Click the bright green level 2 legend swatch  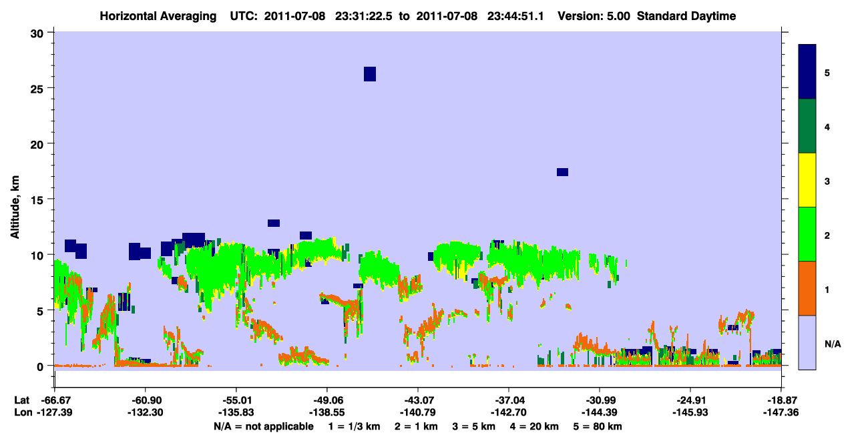coord(807,234)
